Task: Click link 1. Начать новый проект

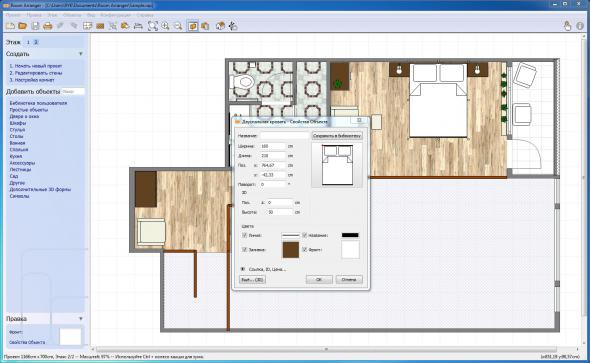Action: 36,66
